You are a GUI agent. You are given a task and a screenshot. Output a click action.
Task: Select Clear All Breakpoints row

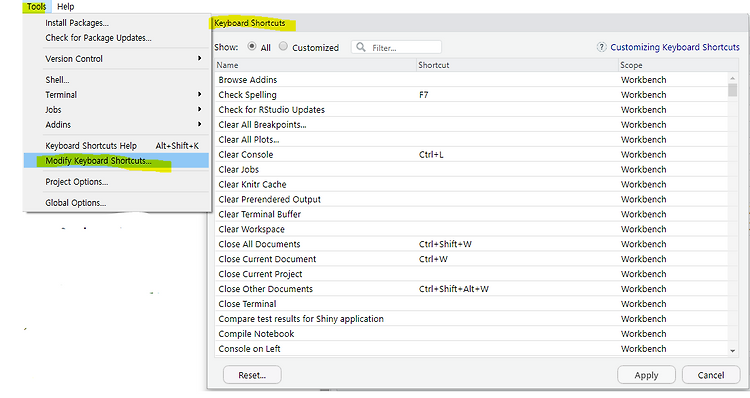pos(471,124)
